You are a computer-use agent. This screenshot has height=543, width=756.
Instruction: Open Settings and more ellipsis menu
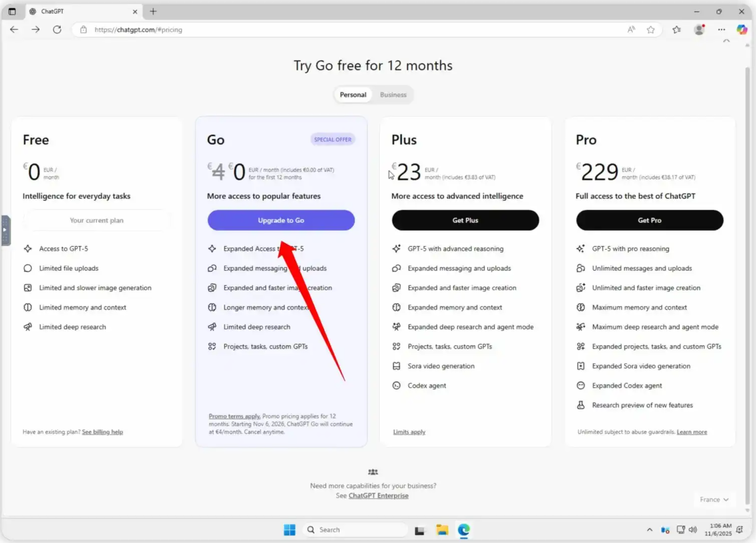721,29
